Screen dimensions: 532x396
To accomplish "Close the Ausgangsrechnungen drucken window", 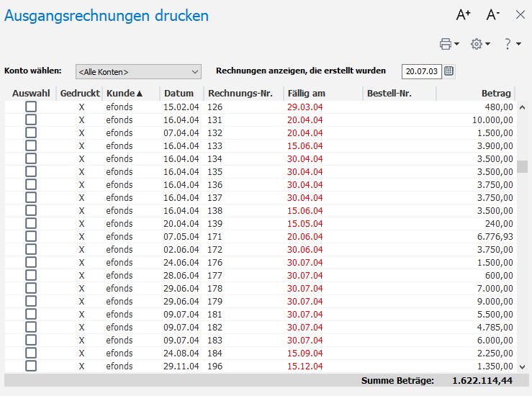I will 520,15.
